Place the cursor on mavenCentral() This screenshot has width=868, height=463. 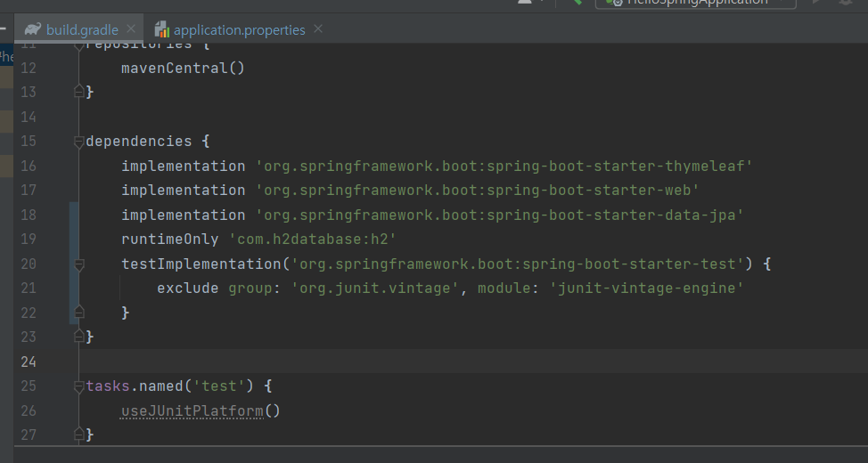[x=183, y=68]
